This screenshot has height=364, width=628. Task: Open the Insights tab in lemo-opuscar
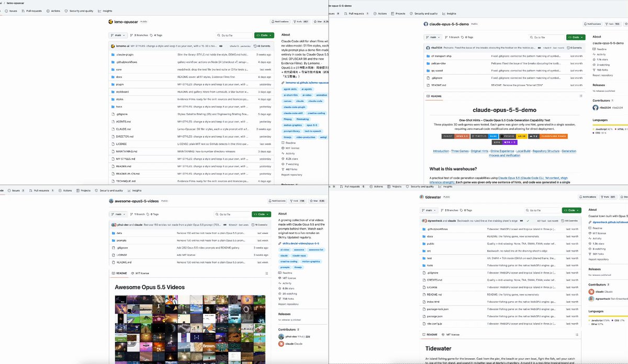coord(105,10)
